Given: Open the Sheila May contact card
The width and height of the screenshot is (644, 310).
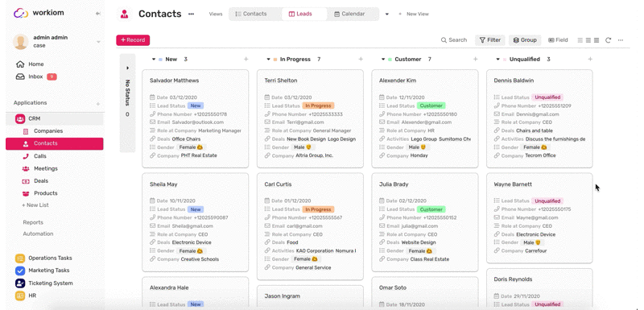Looking at the screenshot, I should pyautogui.click(x=195, y=222).
